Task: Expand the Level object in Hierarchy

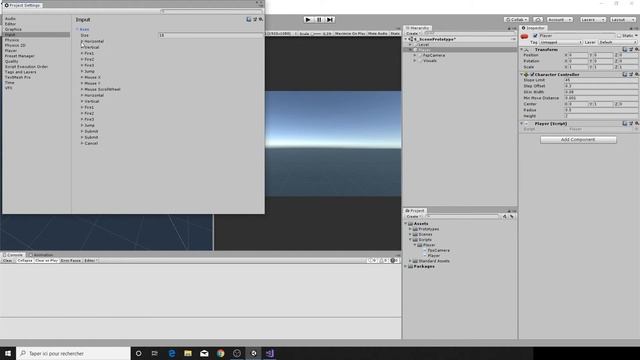Action: pos(410,44)
